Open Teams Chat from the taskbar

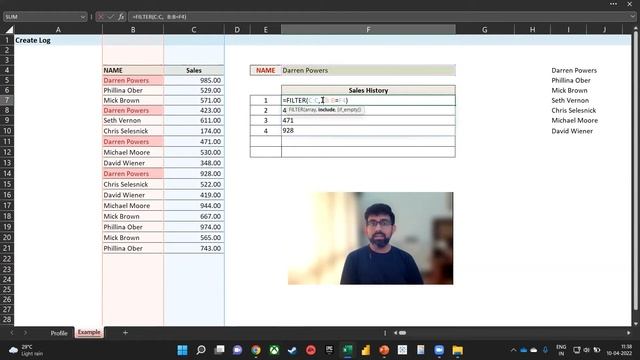point(238,350)
